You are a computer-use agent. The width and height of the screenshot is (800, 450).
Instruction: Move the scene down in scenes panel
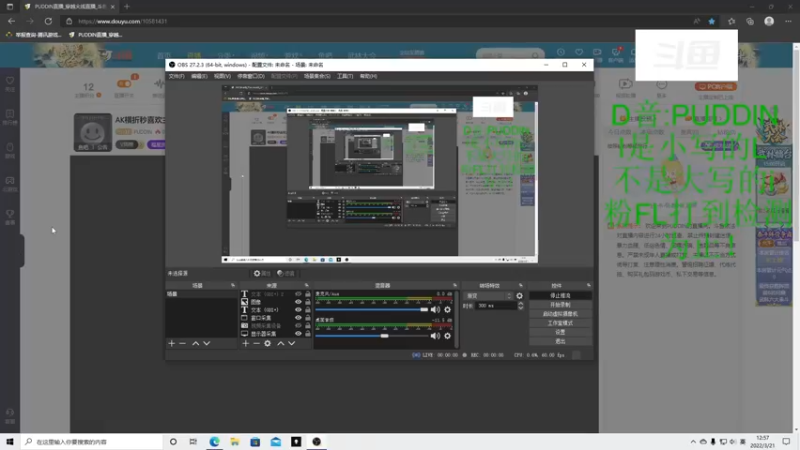pos(207,343)
